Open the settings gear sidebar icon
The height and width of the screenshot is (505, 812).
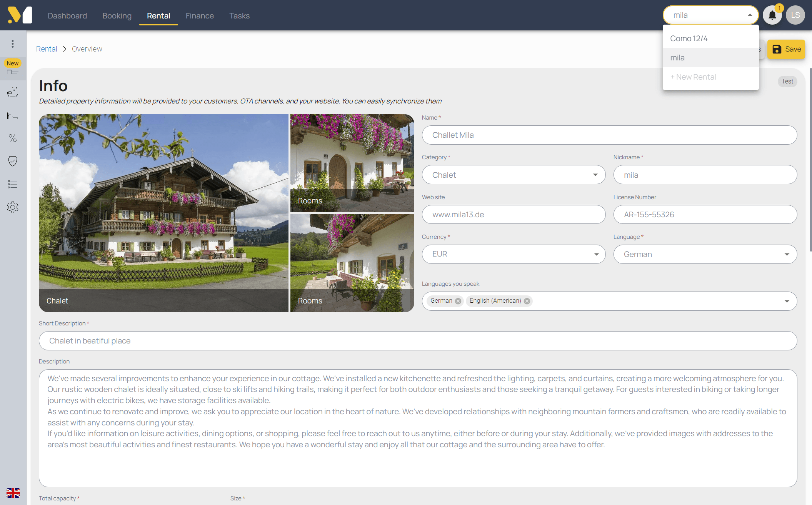pyautogui.click(x=13, y=207)
